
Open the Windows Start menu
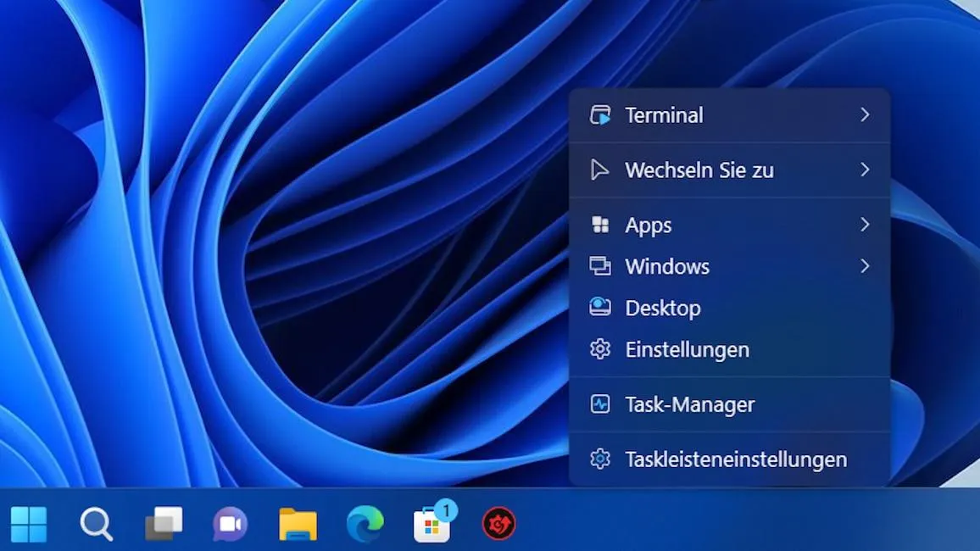click(x=29, y=524)
